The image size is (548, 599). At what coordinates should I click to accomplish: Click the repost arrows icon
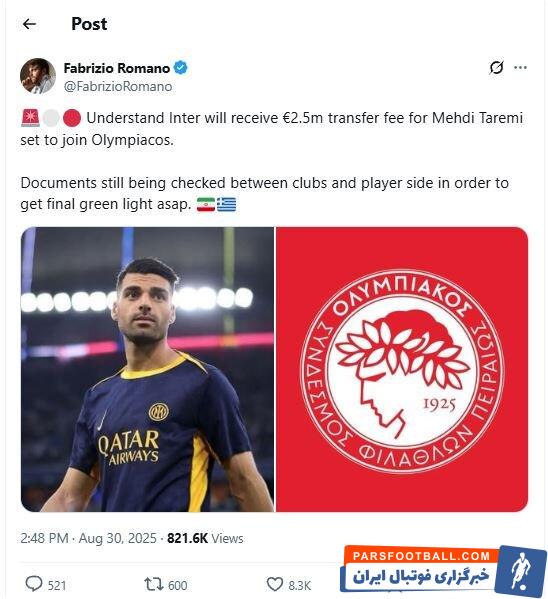(x=154, y=584)
